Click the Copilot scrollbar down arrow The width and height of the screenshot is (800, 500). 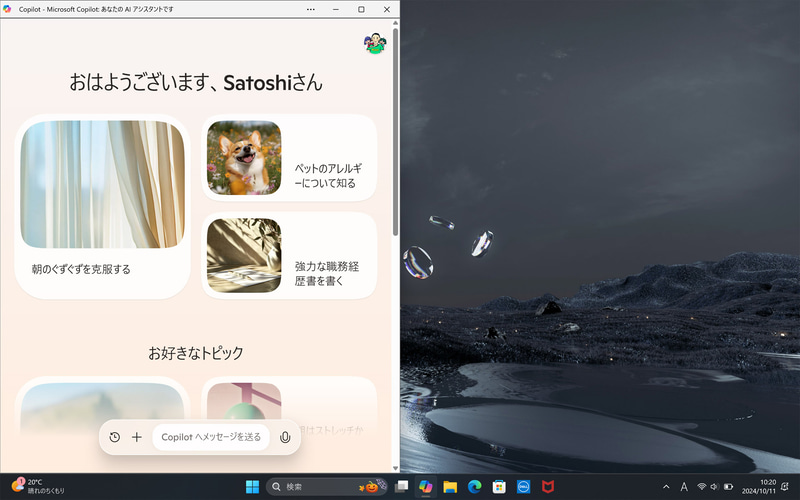(395, 468)
